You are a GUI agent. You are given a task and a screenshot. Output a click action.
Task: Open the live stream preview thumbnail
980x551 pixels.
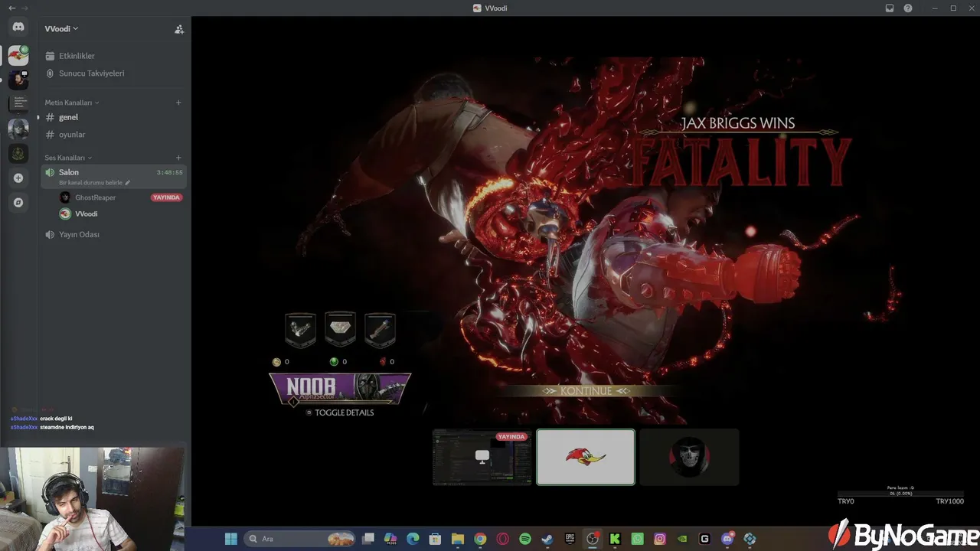pyautogui.click(x=482, y=457)
